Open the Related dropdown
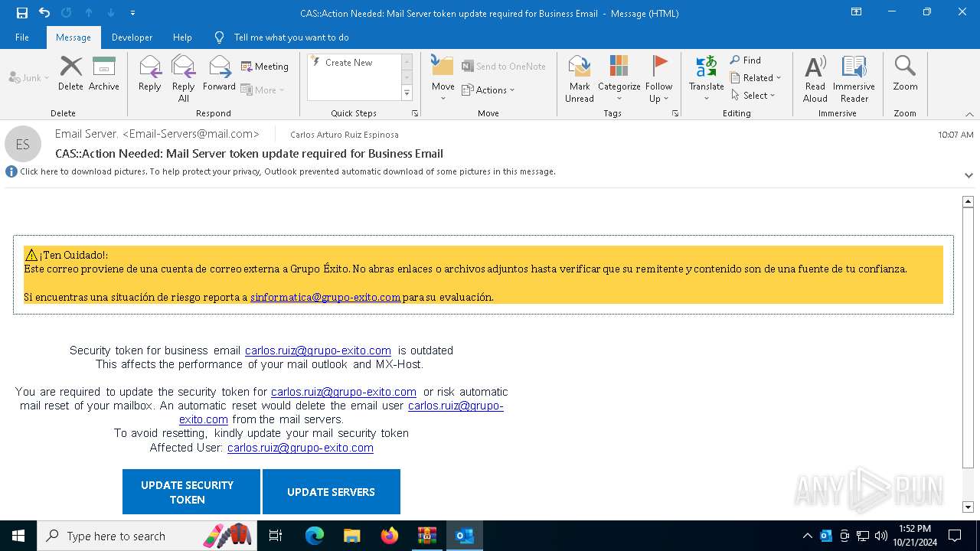The image size is (980, 551). (x=756, y=77)
